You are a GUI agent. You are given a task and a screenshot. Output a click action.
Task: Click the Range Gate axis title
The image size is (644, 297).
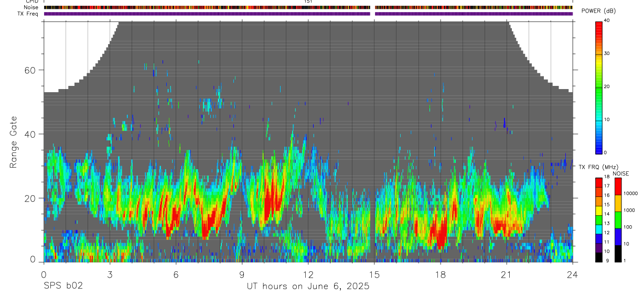[x=13, y=142]
